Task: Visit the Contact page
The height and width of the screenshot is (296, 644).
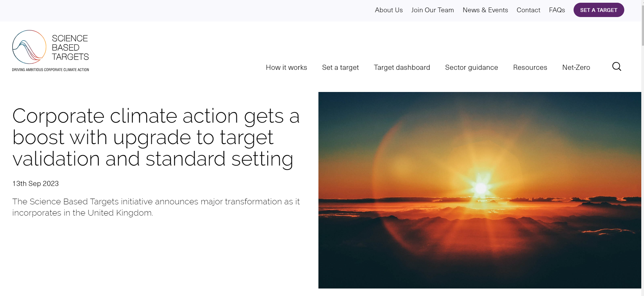Action: tap(528, 10)
